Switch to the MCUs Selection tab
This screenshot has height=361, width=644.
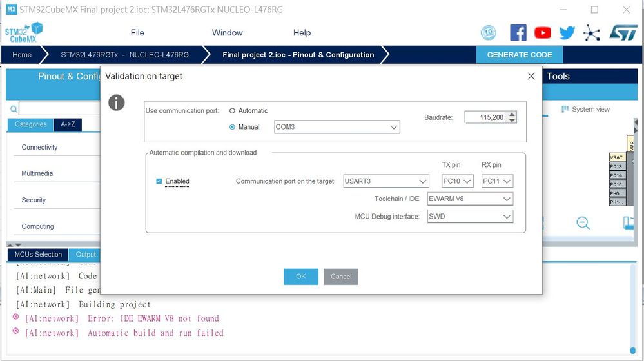point(38,255)
